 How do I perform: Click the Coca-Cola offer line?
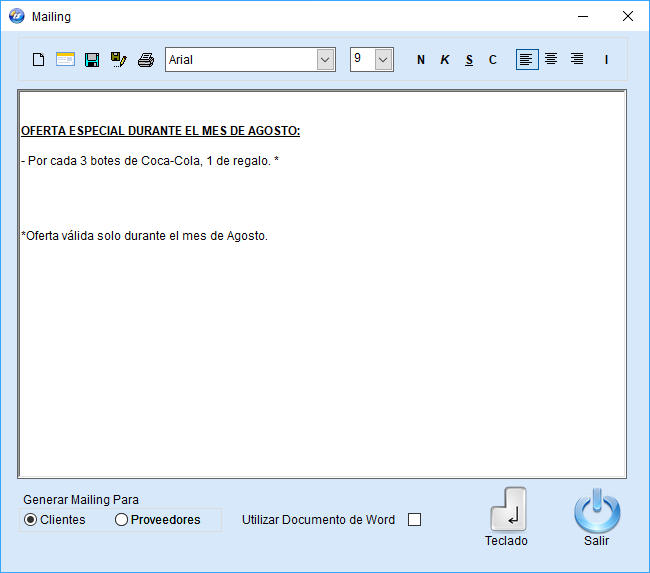[x=150, y=161]
